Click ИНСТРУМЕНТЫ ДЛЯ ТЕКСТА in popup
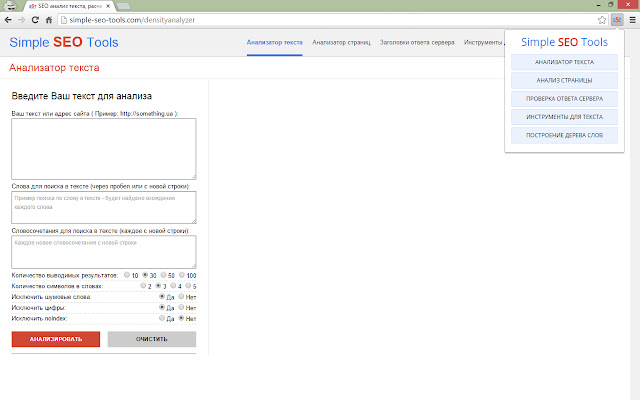Image resolution: width=640 pixels, height=400 pixels. (564, 117)
